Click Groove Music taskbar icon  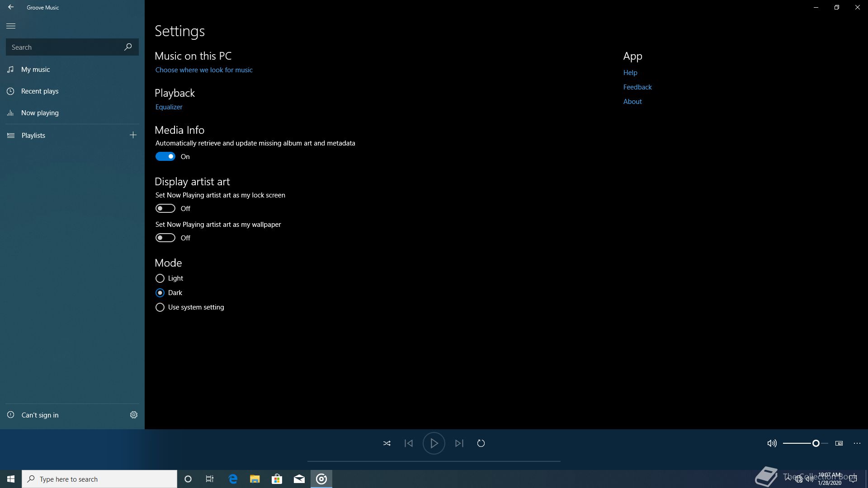coord(321,479)
